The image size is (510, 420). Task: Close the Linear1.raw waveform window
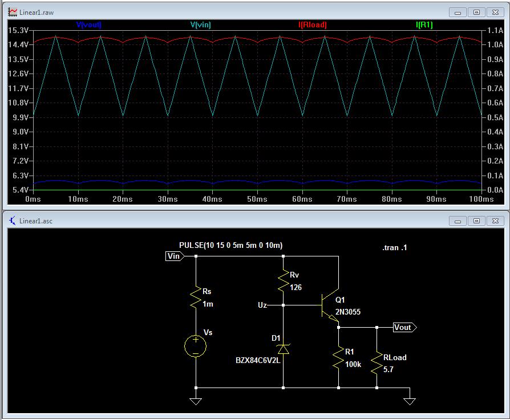[496, 12]
